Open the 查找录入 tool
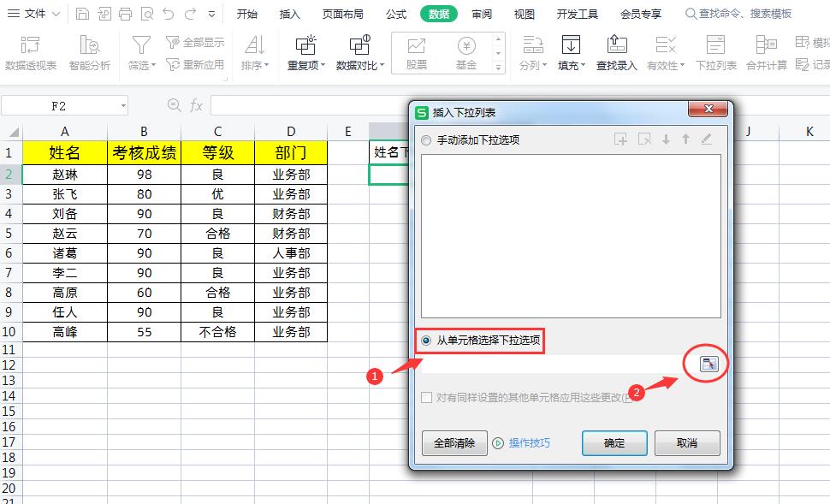The image size is (830, 504). click(616, 53)
